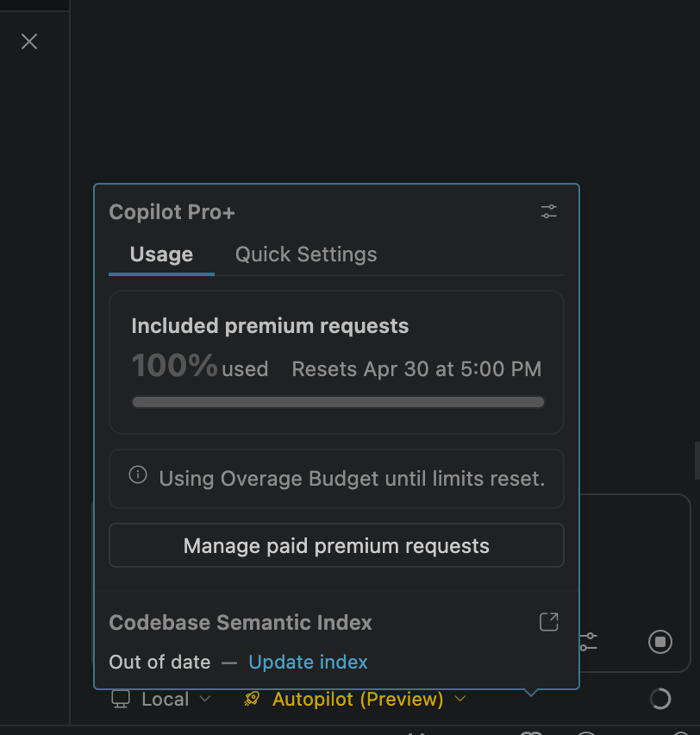Open Copilot Pro+ popup settings sliders icon
Viewport: 700px width, 735px height.
tap(548, 211)
